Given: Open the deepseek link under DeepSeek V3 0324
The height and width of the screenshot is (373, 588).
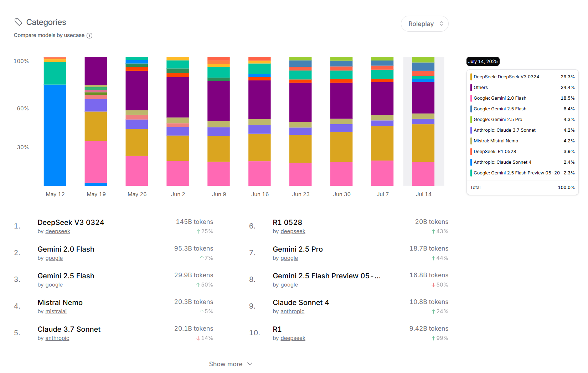Looking at the screenshot, I should tap(58, 231).
